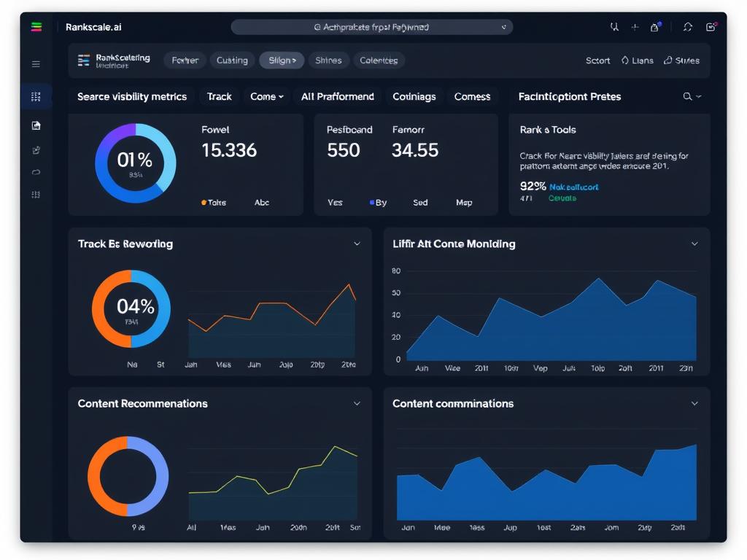This screenshot has width=747, height=560.
Task: Click the edit note icon in the sidebar
Action: point(36,150)
